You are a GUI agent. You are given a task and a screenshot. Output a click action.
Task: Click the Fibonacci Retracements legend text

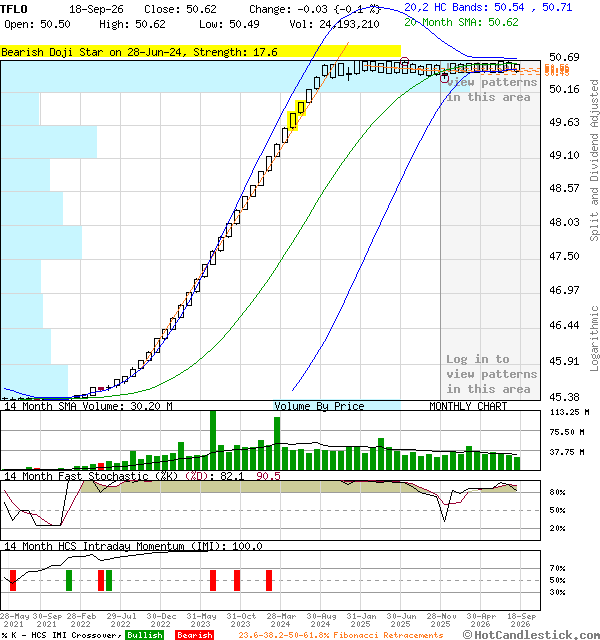pyautogui.click(x=341, y=635)
